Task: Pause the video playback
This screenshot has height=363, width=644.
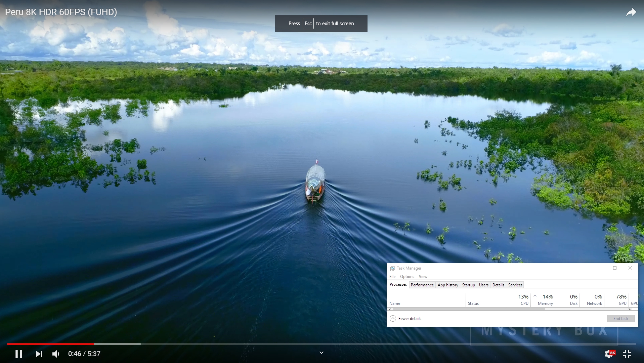Action: (19, 354)
